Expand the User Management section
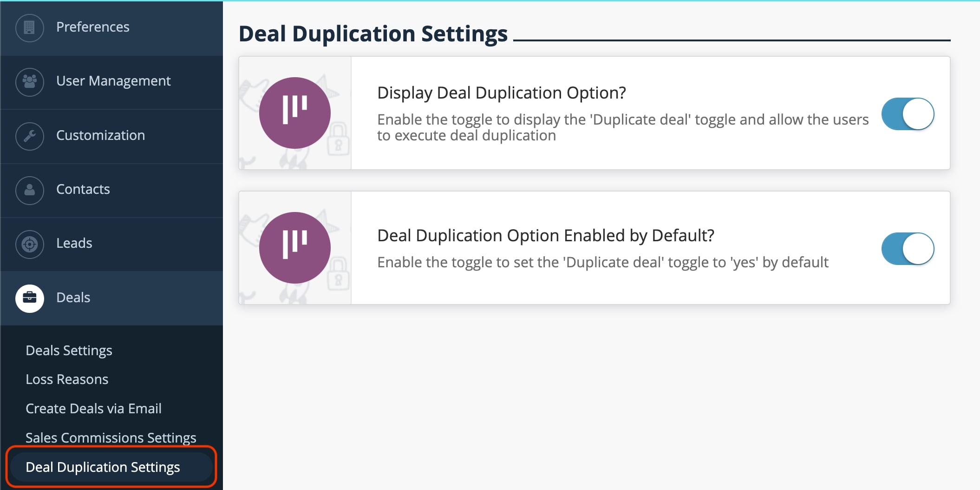Screen dimensions: 980x490 coord(113,81)
